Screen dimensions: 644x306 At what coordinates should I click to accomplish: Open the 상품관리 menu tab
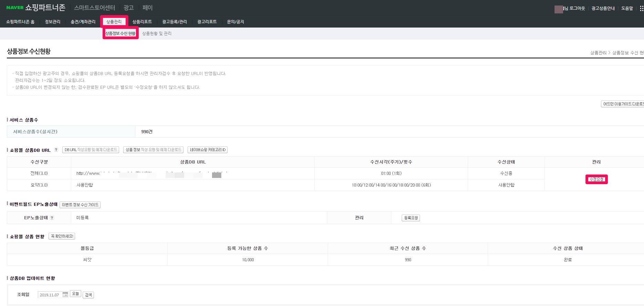pos(114,22)
